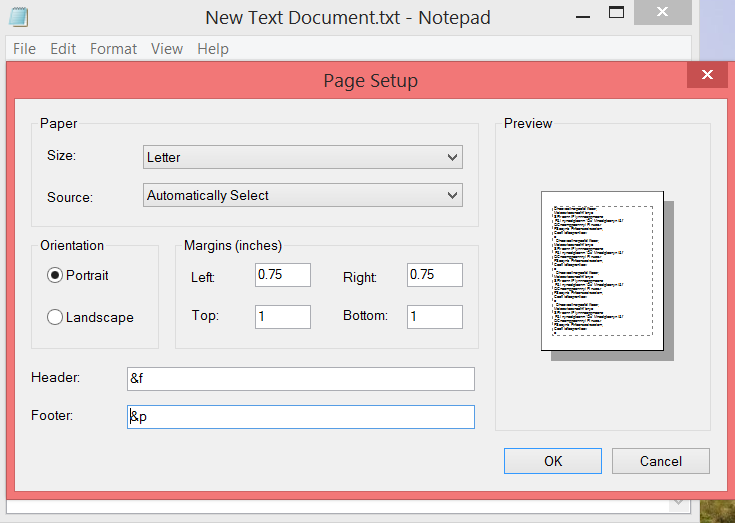Click the Notepad icon in title bar
The height and width of the screenshot is (523, 735).
18,17
